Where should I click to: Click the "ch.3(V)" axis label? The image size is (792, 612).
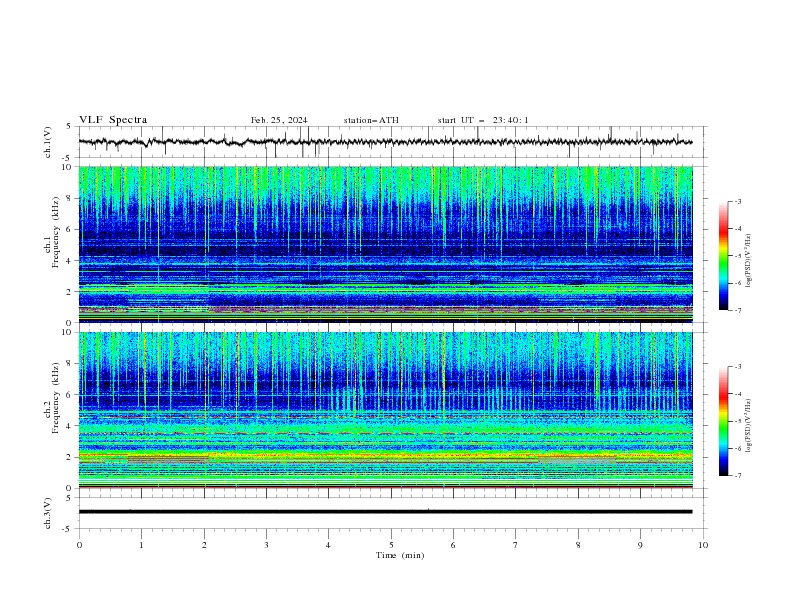(48, 513)
